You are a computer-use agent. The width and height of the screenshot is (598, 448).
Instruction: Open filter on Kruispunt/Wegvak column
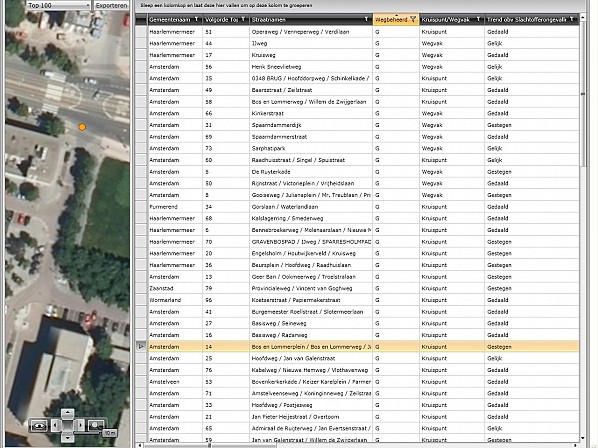coord(478,19)
